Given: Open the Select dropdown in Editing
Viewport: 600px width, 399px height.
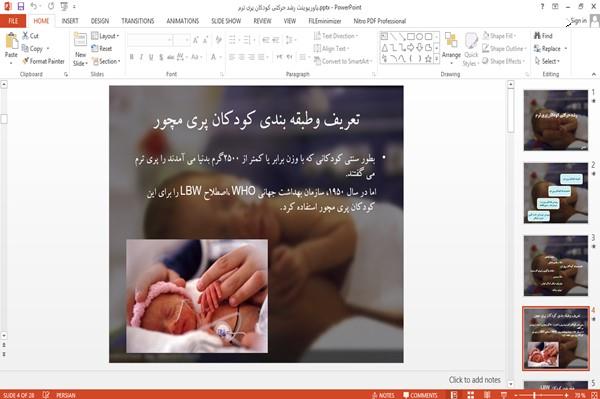Looking at the screenshot, I should tap(547, 61).
